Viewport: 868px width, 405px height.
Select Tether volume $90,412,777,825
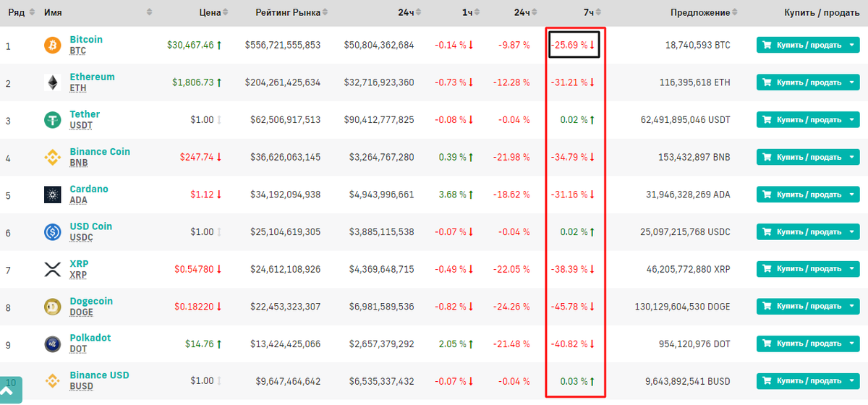coord(379,120)
